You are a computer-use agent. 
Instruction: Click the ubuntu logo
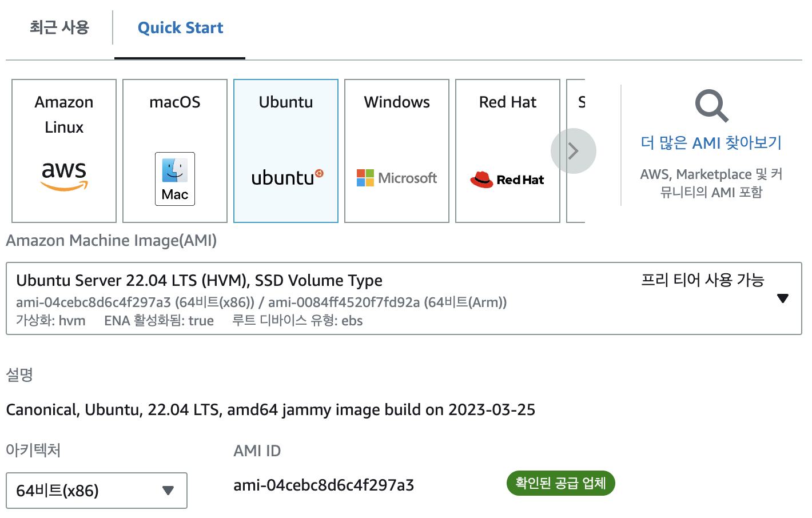[x=288, y=178]
